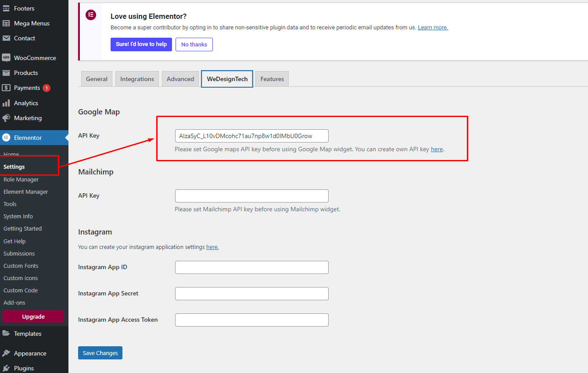Open Custom Icons submenu
The width and height of the screenshot is (588, 373).
[x=21, y=278]
